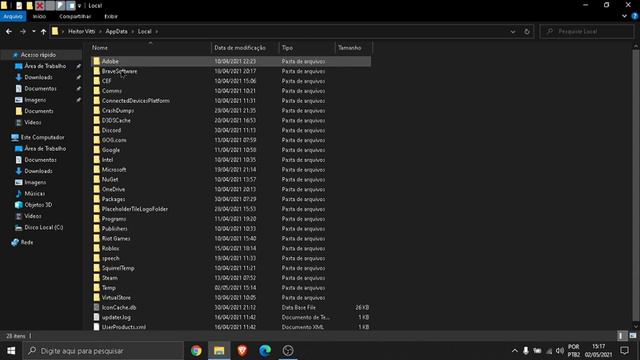640x360 pixels.
Task: Click the Pesquisar Local search field
Action: (x=587, y=31)
